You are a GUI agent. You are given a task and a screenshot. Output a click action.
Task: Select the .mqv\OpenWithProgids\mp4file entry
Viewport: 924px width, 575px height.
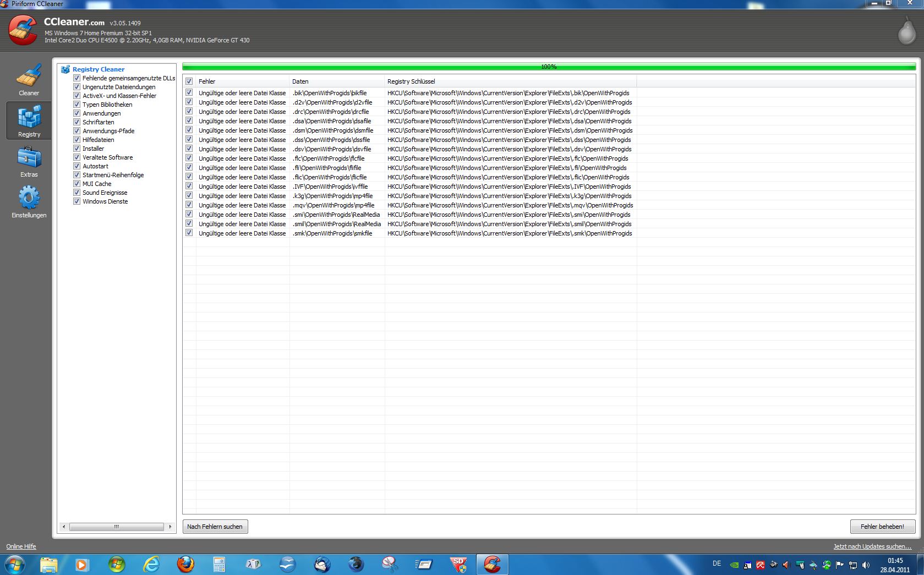333,205
